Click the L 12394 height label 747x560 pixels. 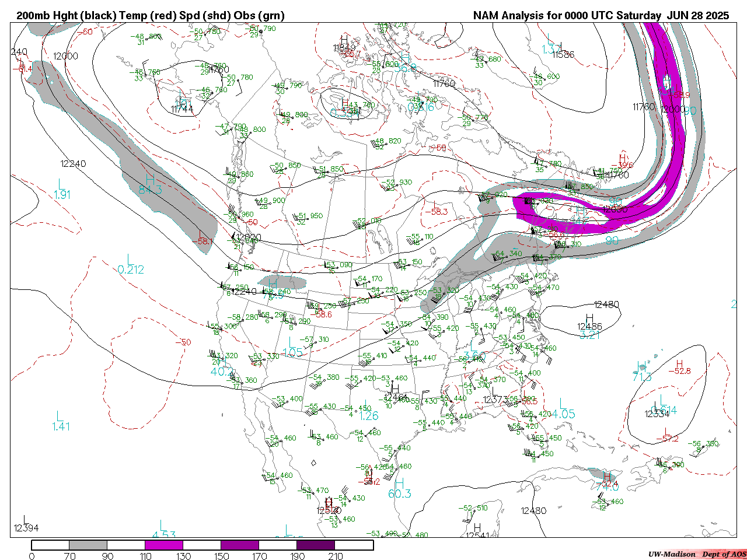click(25, 524)
